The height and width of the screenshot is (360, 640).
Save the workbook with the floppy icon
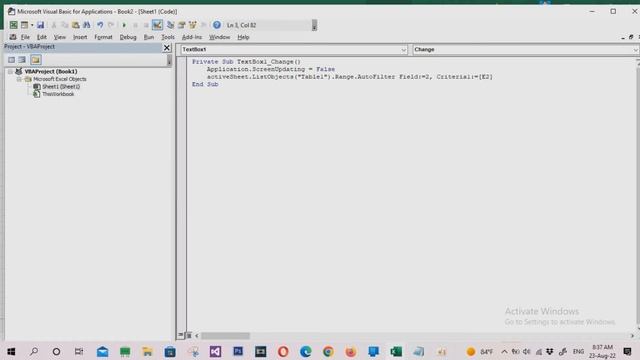[40, 25]
